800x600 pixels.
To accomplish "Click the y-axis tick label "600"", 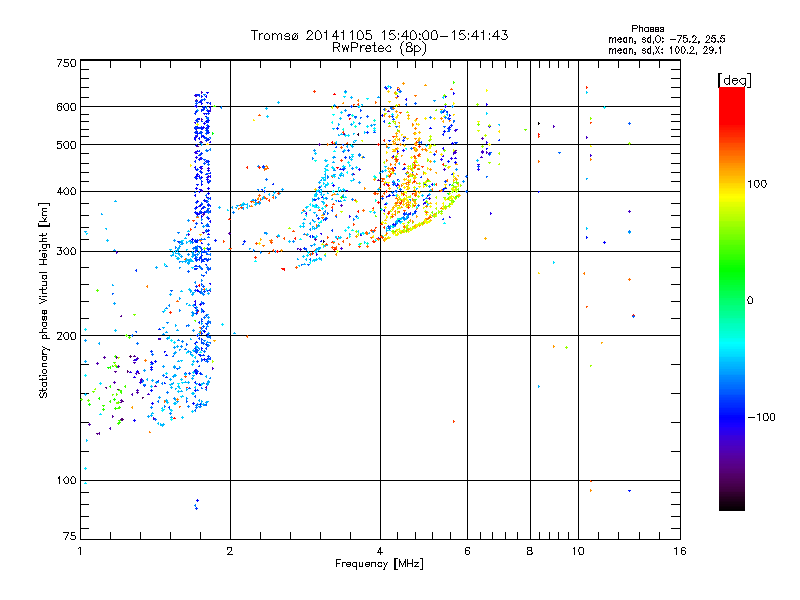I will 66,107.
